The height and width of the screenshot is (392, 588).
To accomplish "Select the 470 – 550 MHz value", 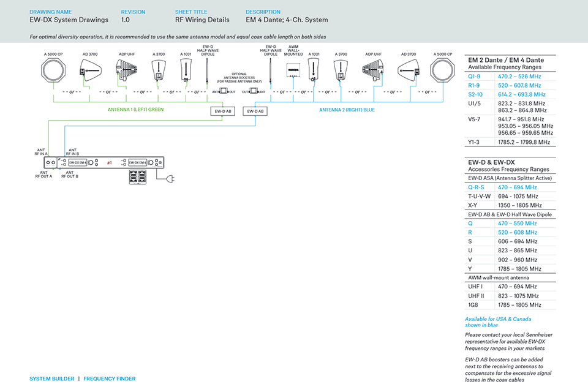I will click(x=517, y=224).
